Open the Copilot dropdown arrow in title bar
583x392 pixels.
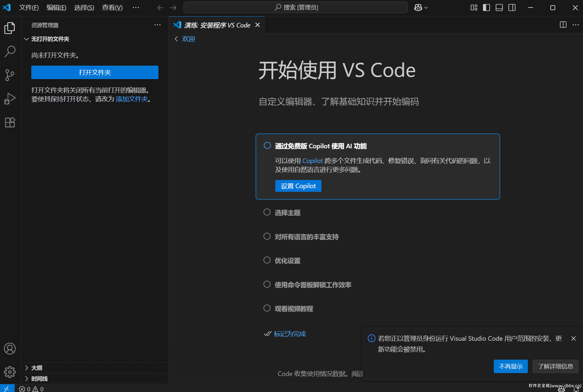coord(426,8)
